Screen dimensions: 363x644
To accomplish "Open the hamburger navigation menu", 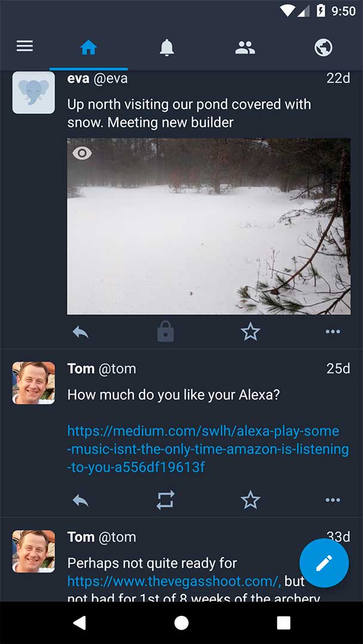I will point(24,47).
